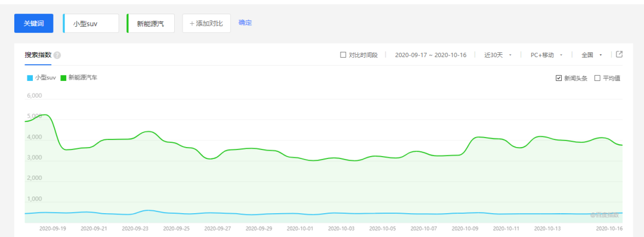This screenshot has height=237, width=644.
Task: Uncheck the 新闻头条 checkbox
Action: click(x=559, y=78)
